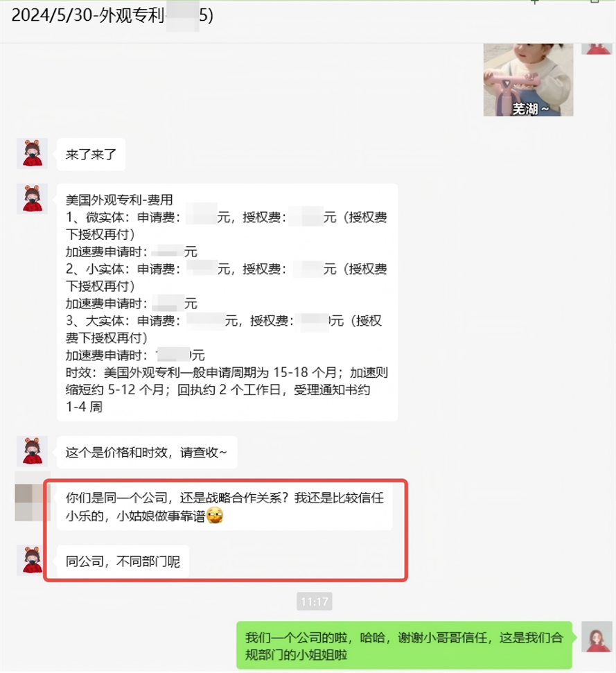
Task: Click the 美国外观专利-费用 heading in the pricing message
Action: click(118, 200)
